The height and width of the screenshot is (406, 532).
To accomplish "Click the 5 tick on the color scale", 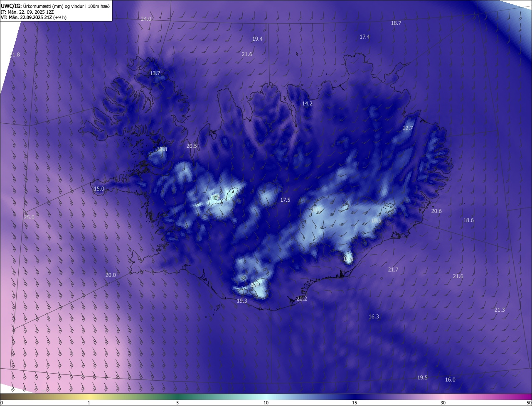I will click(x=177, y=403).
